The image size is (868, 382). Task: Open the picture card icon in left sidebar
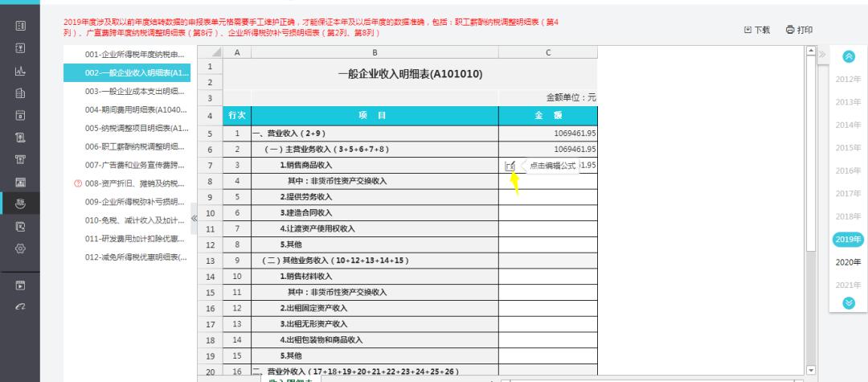click(20, 182)
